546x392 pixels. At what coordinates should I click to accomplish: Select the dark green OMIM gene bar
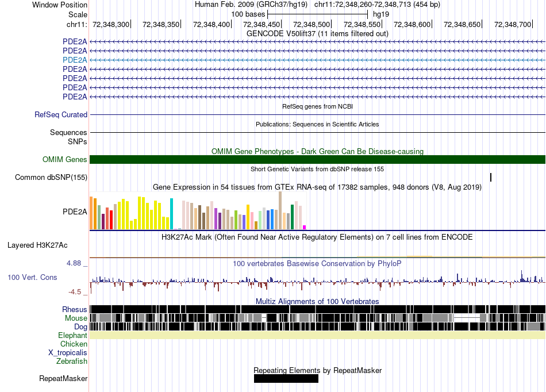[x=317, y=159]
